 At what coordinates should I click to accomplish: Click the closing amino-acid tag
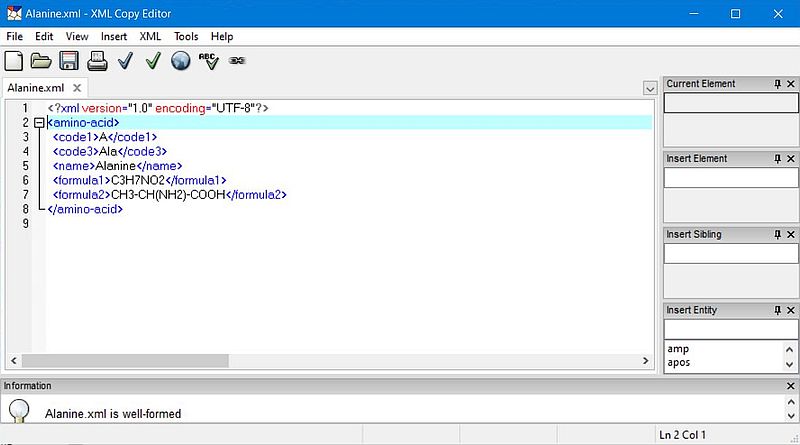[x=85, y=209]
